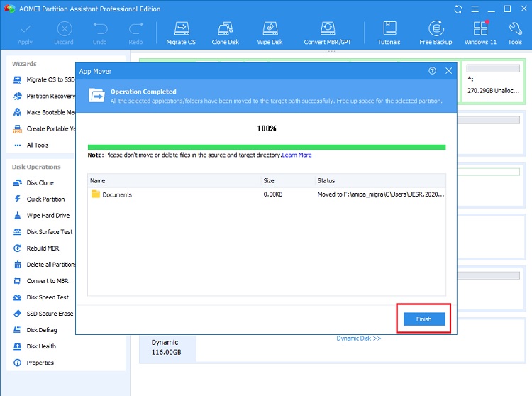Click the Size column header
The width and height of the screenshot is (532, 396).
pyautogui.click(x=288, y=181)
